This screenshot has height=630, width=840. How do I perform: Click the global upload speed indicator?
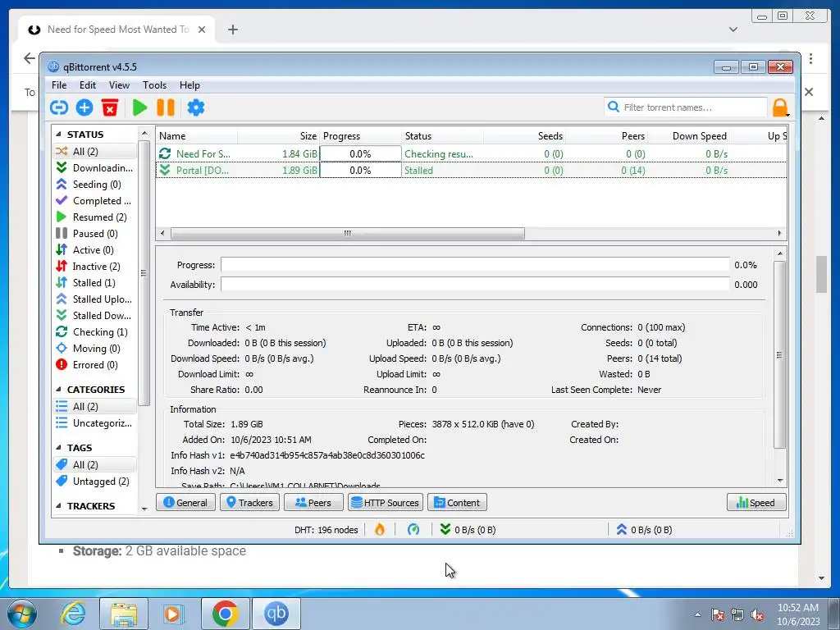[644, 530]
